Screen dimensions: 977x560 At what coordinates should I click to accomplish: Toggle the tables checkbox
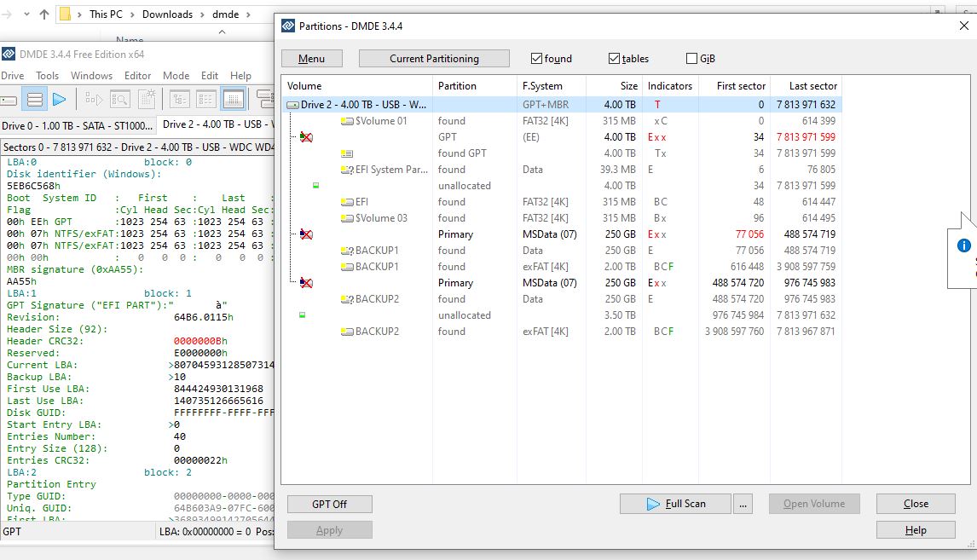pyautogui.click(x=614, y=59)
